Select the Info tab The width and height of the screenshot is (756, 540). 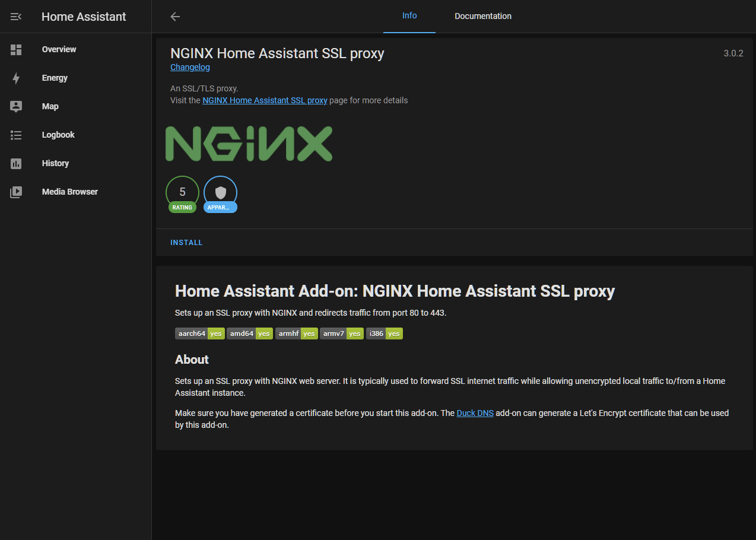pyautogui.click(x=409, y=16)
